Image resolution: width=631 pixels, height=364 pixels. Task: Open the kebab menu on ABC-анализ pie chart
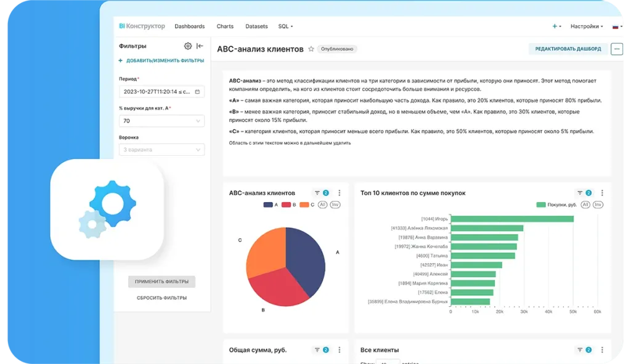click(339, 193)
